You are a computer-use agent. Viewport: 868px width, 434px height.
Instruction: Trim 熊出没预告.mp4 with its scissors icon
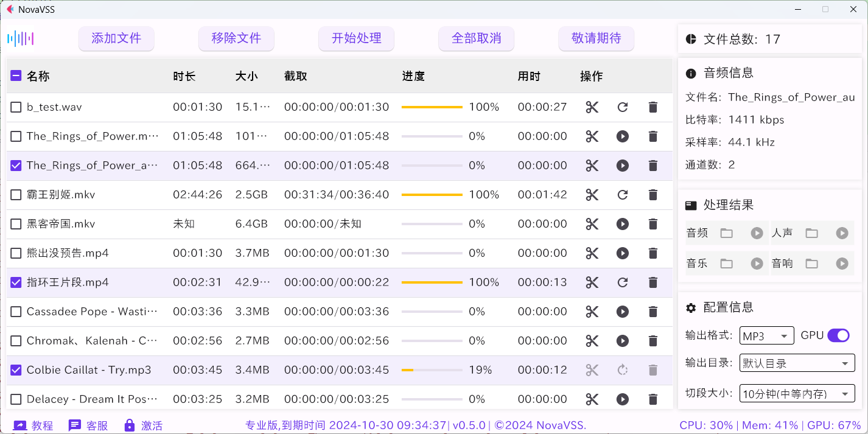point(592,253)
